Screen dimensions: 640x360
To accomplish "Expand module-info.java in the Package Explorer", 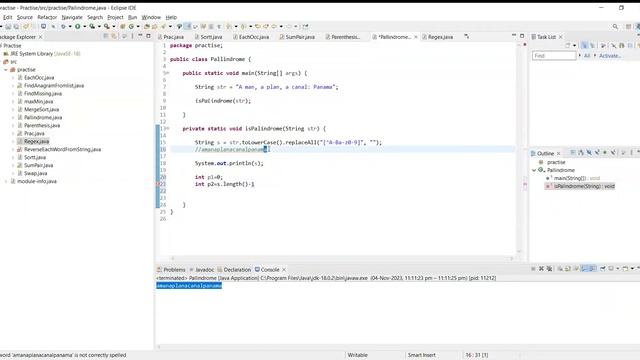I will tap(6, 181).
